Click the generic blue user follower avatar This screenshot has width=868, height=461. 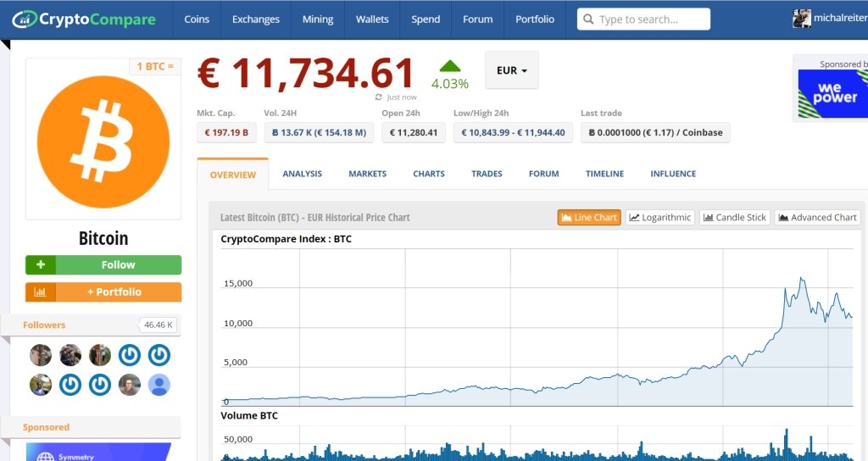pyautogui.click(x=159, y=385)
